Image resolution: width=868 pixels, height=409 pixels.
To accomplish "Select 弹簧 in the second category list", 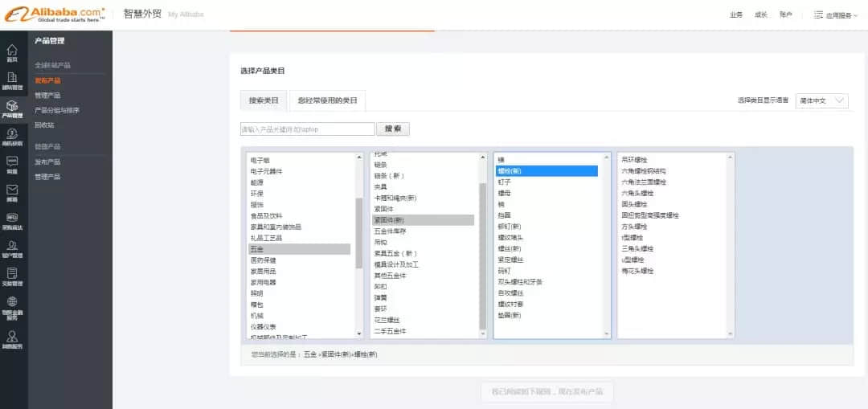I will [380, 297].
